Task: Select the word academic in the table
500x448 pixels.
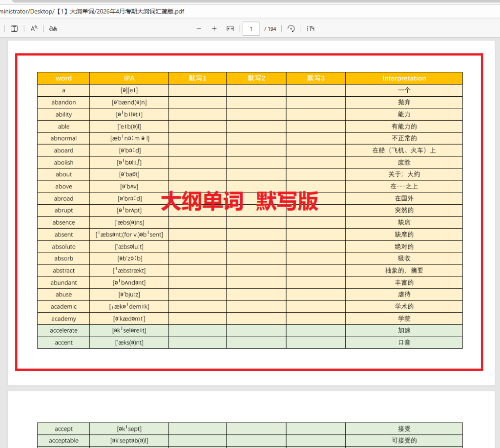Action: tap(63, 306)
